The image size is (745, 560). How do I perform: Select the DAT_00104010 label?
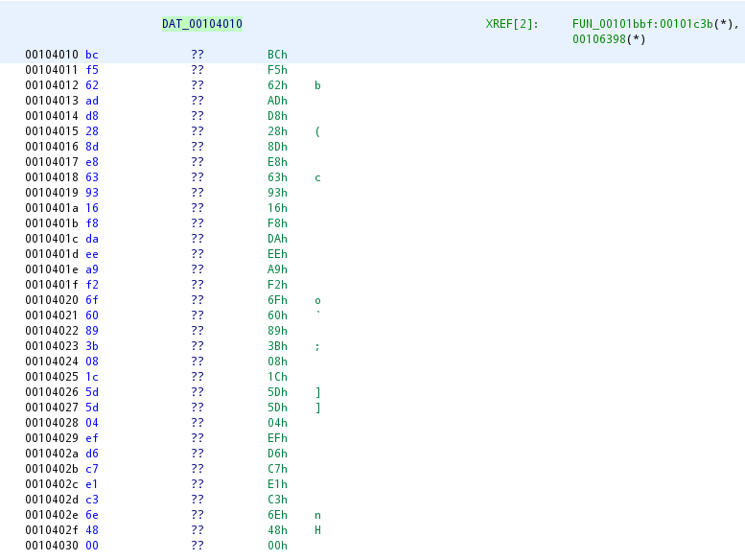(202, 24)
